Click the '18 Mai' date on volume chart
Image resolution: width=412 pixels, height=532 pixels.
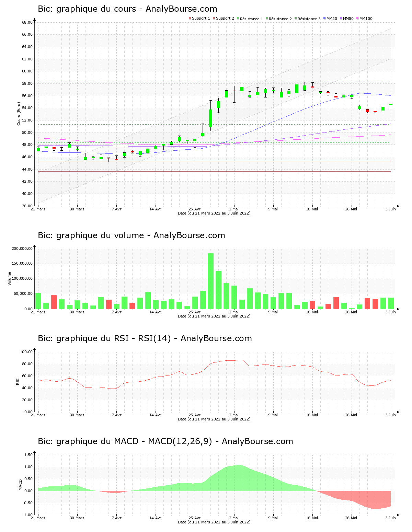312,312
